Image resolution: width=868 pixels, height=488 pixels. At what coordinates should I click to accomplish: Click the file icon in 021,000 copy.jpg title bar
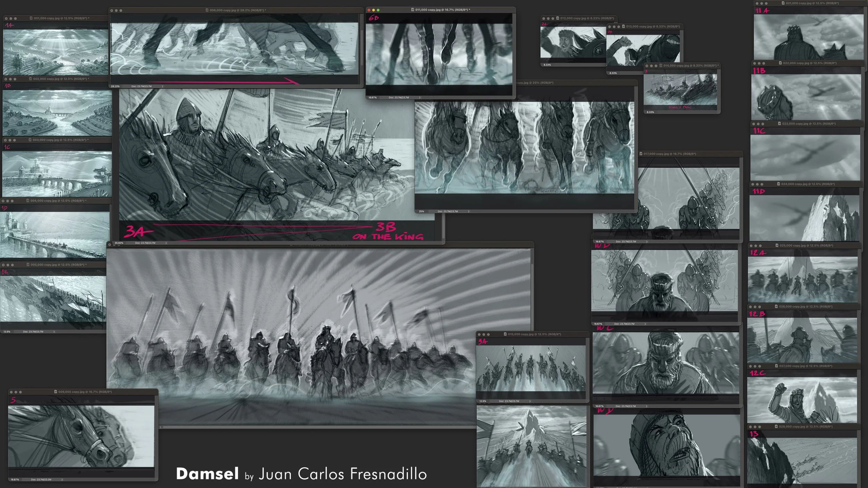coord(783,3)
